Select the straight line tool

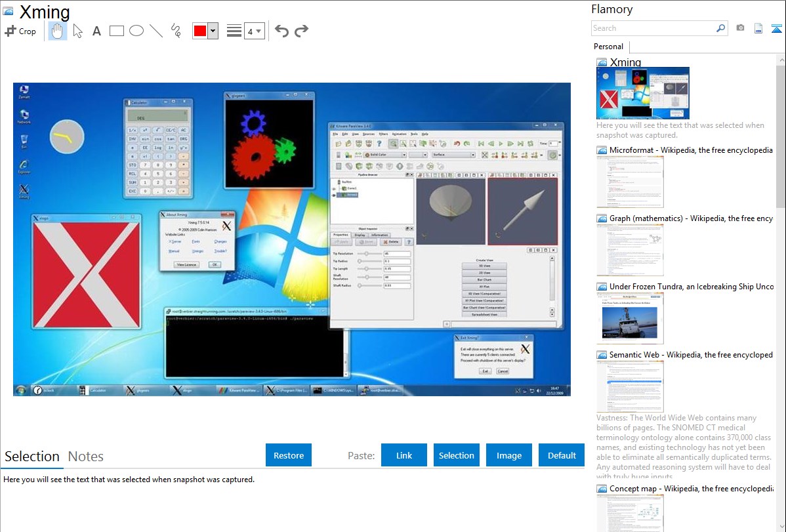pos(156,31)
